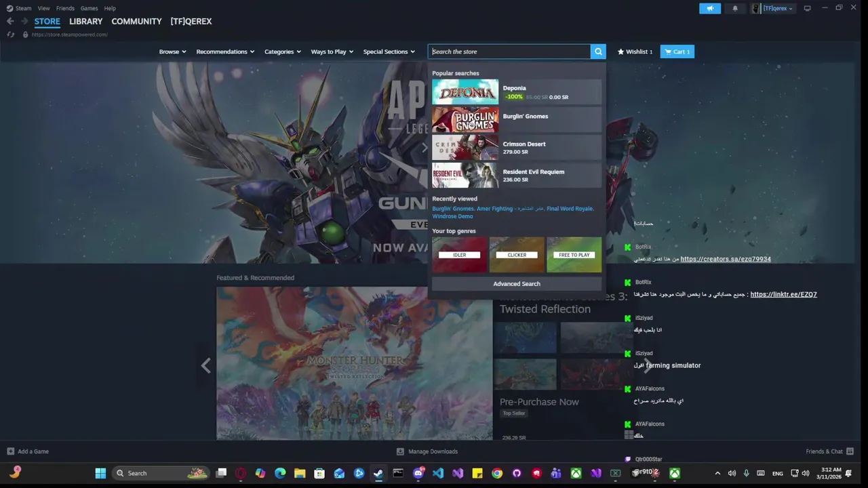The height and width of the screenshot is (488, 868).
Task: Choose the IDLER genre tile
Action: (460, 255)
